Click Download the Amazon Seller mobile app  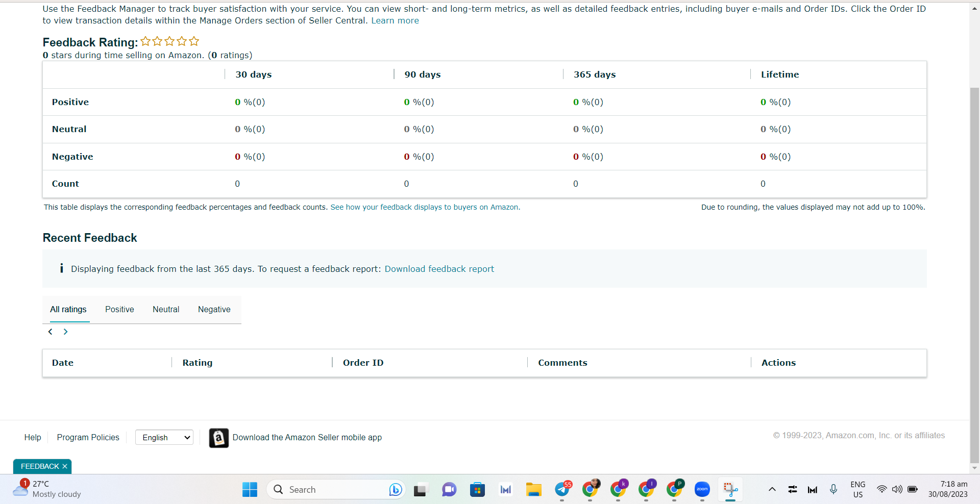(x=307, y=437)
